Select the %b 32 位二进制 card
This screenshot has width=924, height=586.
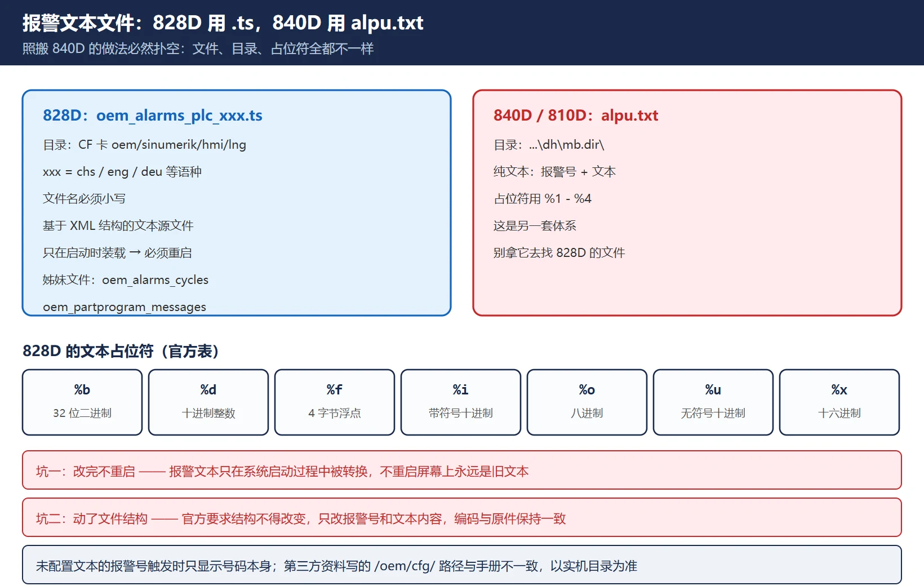click(x=82, y=402)
